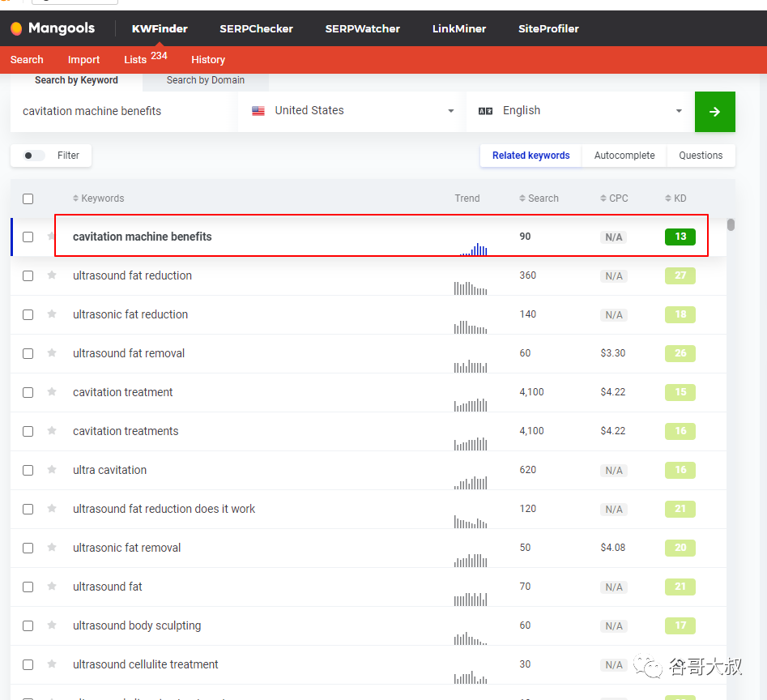
Task: Toggle the Filter switch
Action: 33,156
